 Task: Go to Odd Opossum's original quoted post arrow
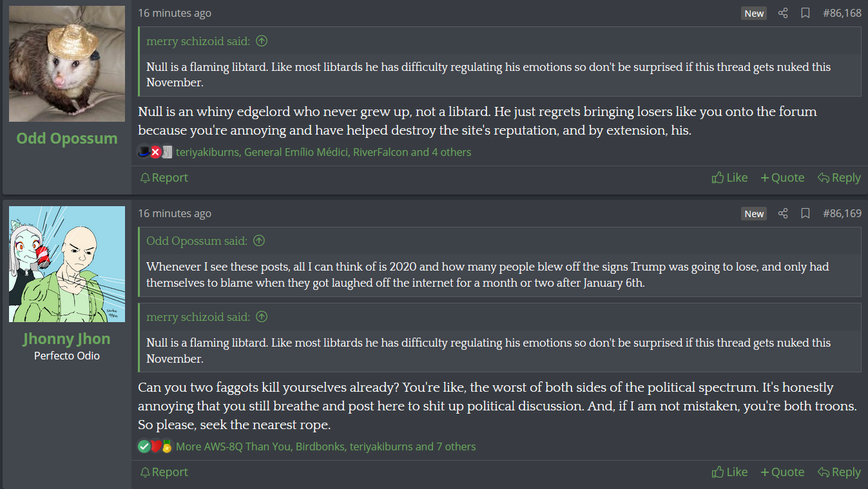[x=258, y=241]
